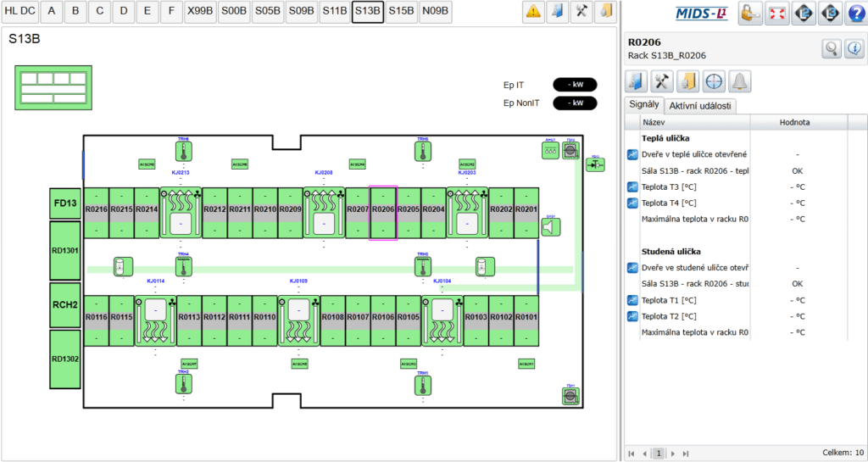The image size is (868, 462).
Task: Select the S15B room tab
Action: pyautogui.click(x=401, y=12)
